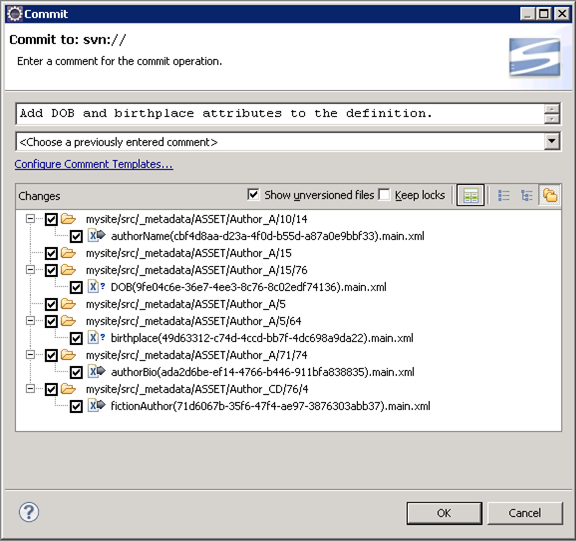
Task: Collapse the Author_A/15/76 tree node
Action: pos(30,270)
